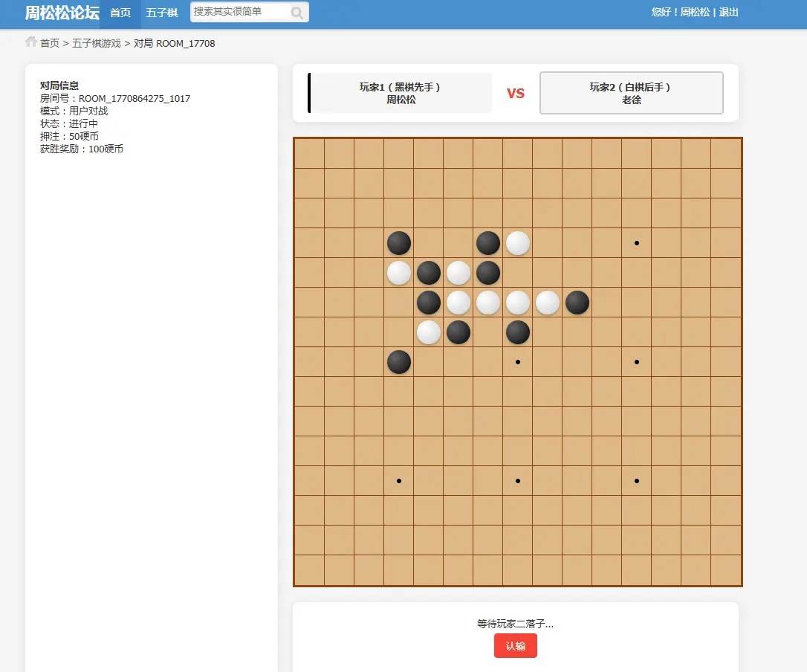Viewport: 807px width, 672px height.
Task: Click the top-right star point dot
Action: (x=637, y=243)
